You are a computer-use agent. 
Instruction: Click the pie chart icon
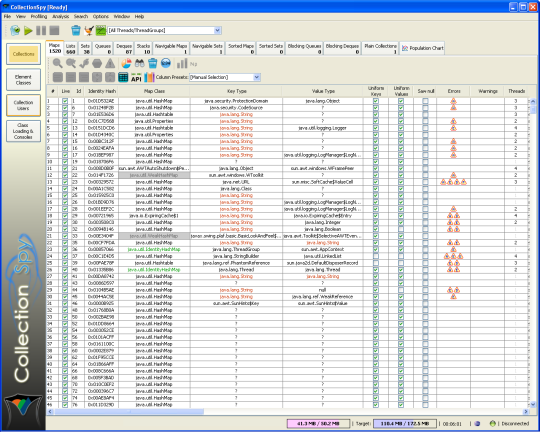pos(126,63)
